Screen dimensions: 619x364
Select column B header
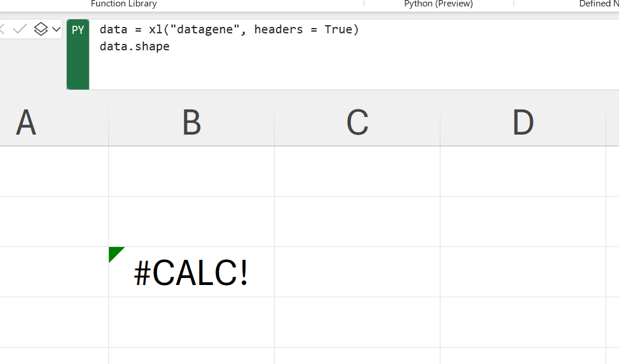click(x=191, y=122)
